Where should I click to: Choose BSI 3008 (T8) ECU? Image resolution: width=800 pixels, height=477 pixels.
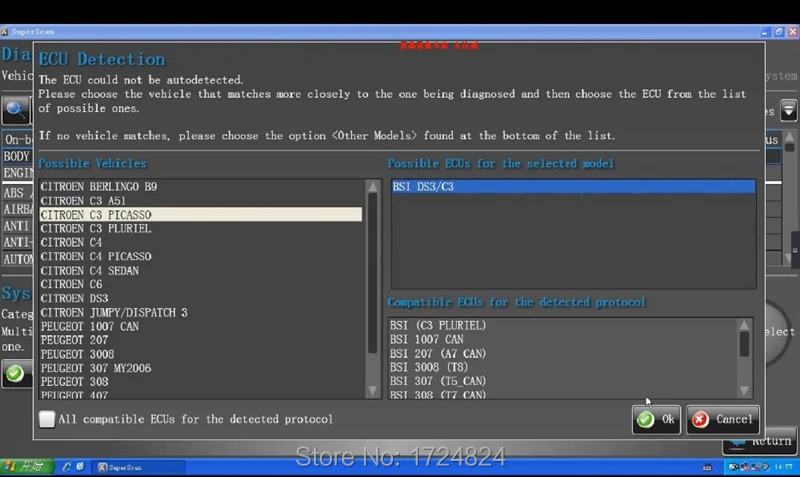(562, 367)
